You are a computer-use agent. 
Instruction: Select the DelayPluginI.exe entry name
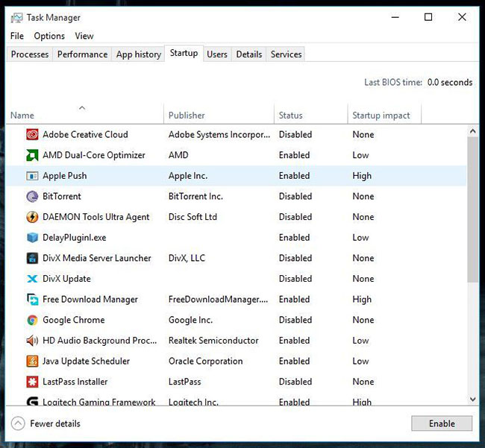click(74, 238)
